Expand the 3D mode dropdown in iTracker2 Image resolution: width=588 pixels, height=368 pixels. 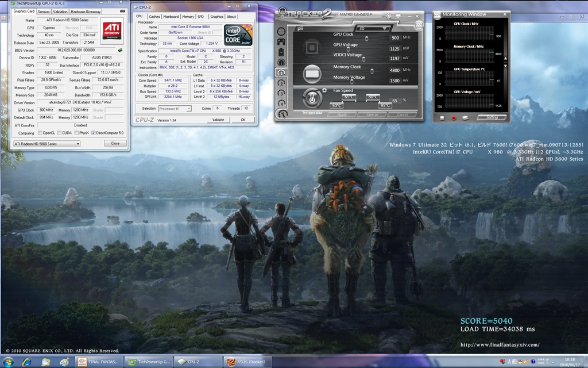373,28
